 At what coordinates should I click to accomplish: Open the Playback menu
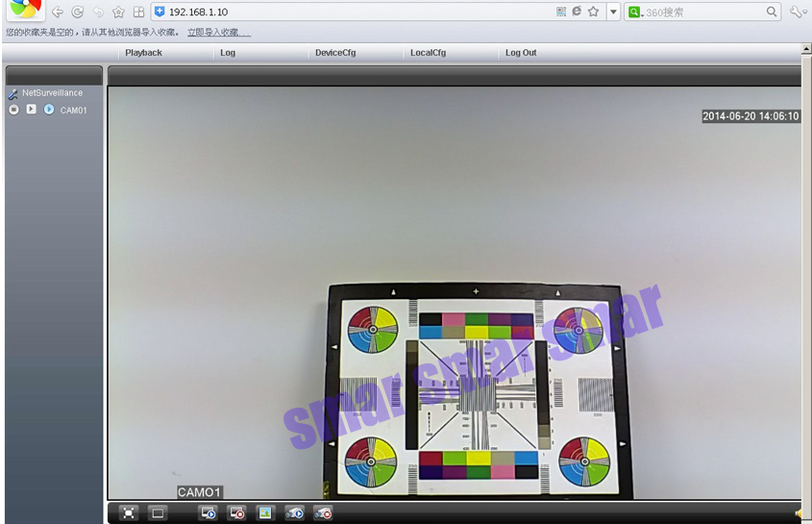point(143,53)
